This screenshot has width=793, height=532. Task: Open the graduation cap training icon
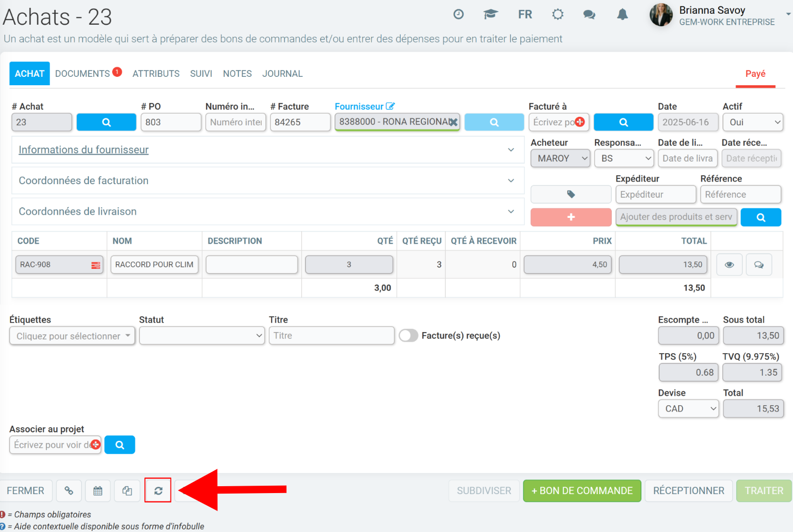click(x=491, y=14)
